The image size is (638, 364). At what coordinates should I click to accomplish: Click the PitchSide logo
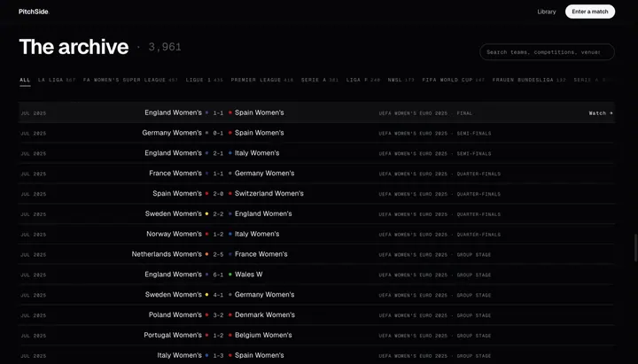[x=34, y=12]
